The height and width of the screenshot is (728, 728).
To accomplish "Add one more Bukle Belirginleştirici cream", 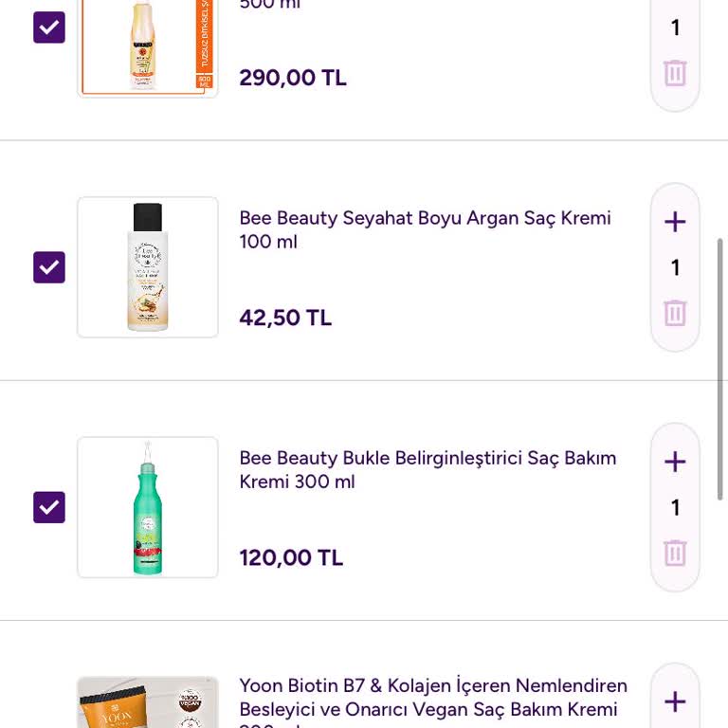I will 675,462.
